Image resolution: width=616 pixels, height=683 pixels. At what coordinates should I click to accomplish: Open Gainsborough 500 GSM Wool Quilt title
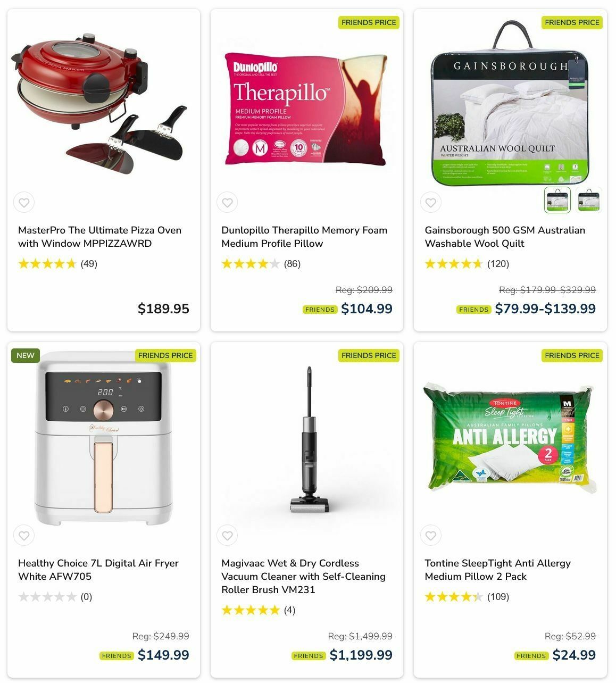click(x=505, y=237)
